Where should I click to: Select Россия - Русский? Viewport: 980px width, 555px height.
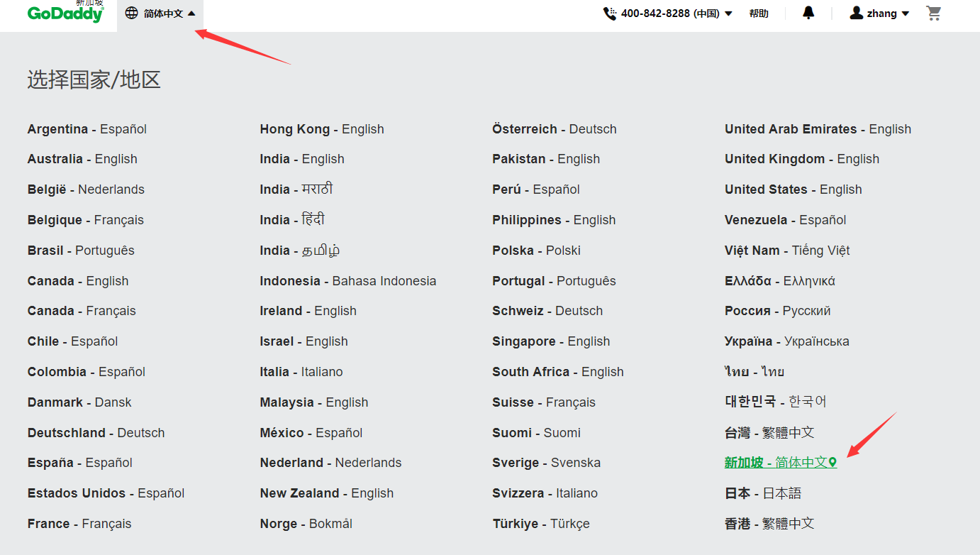(x=778, y=311)
